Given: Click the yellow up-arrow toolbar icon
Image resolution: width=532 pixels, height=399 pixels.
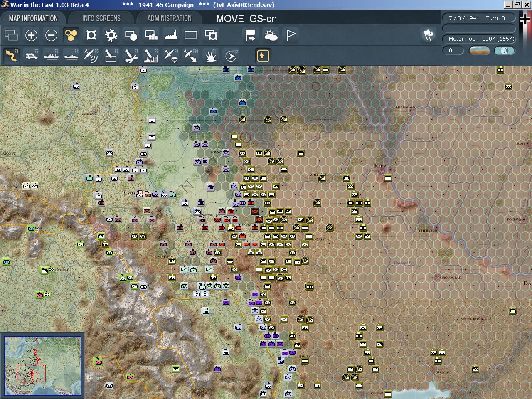Looking at the screenshot, I should [x=263, y=56].
